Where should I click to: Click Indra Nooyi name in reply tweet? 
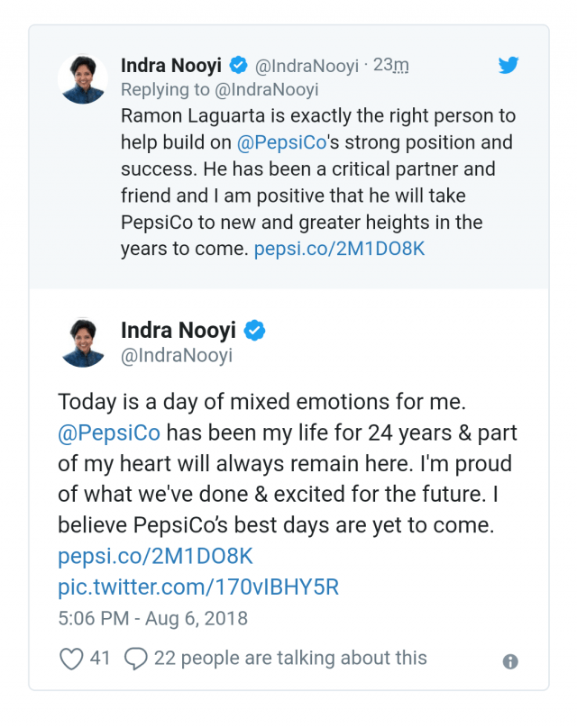click(x=172, y=65)
